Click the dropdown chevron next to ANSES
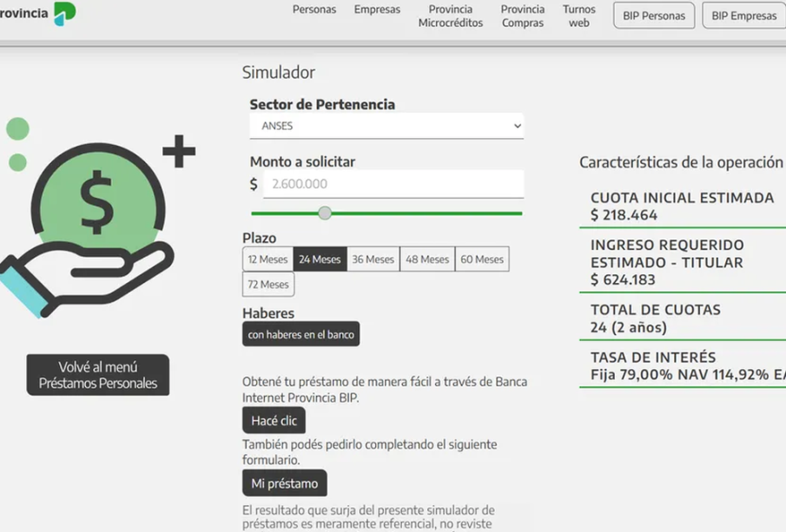The width and height of the screenshot is (786, 532). 517,126
